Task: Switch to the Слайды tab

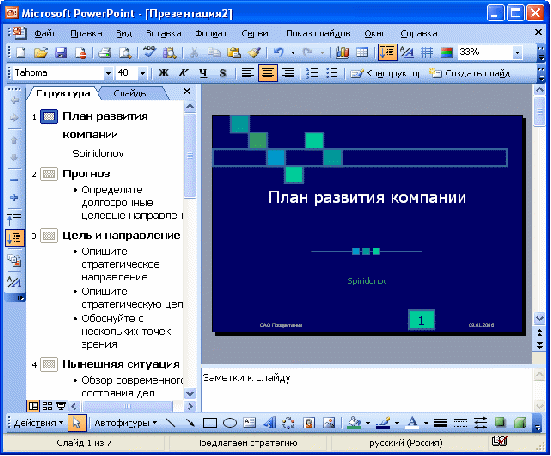Action: point(130,93)
